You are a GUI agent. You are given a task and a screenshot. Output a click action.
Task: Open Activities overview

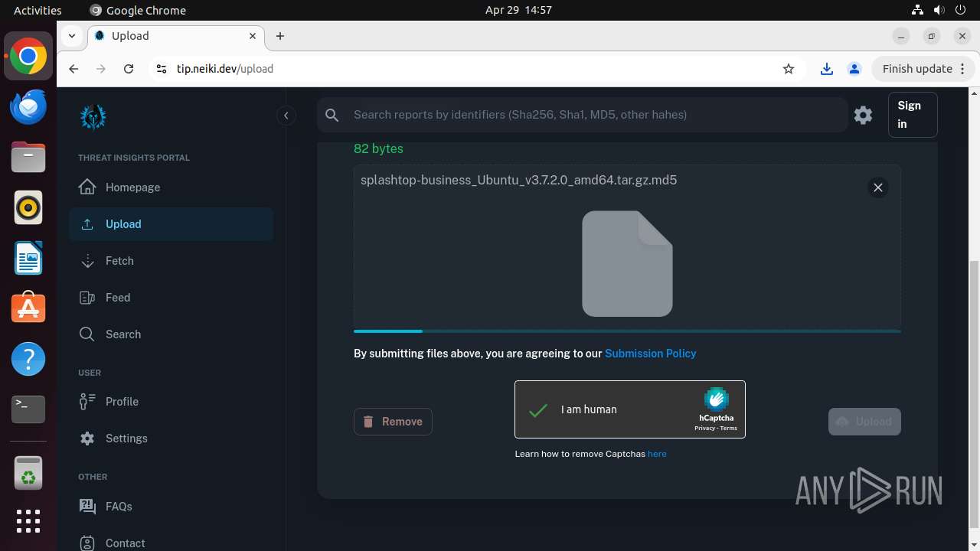(x=38, y=10)
